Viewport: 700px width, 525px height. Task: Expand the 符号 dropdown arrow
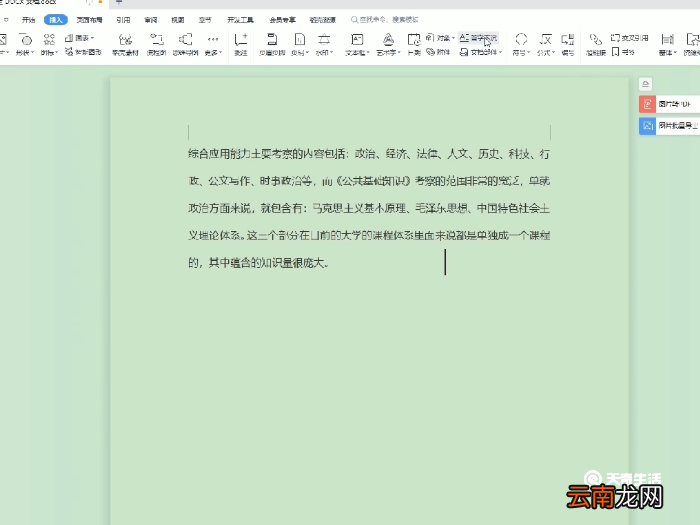click(528, 53)
